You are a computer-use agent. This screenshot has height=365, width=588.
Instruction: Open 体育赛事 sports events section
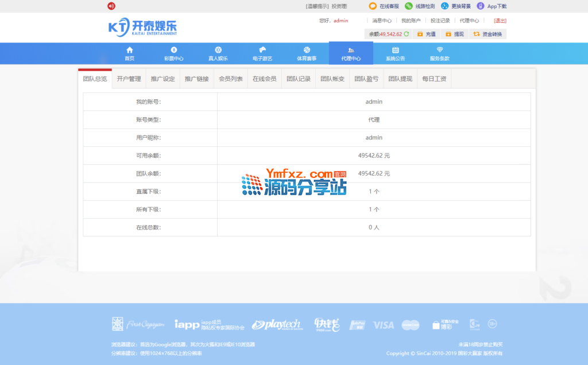(x=307, y=53)
